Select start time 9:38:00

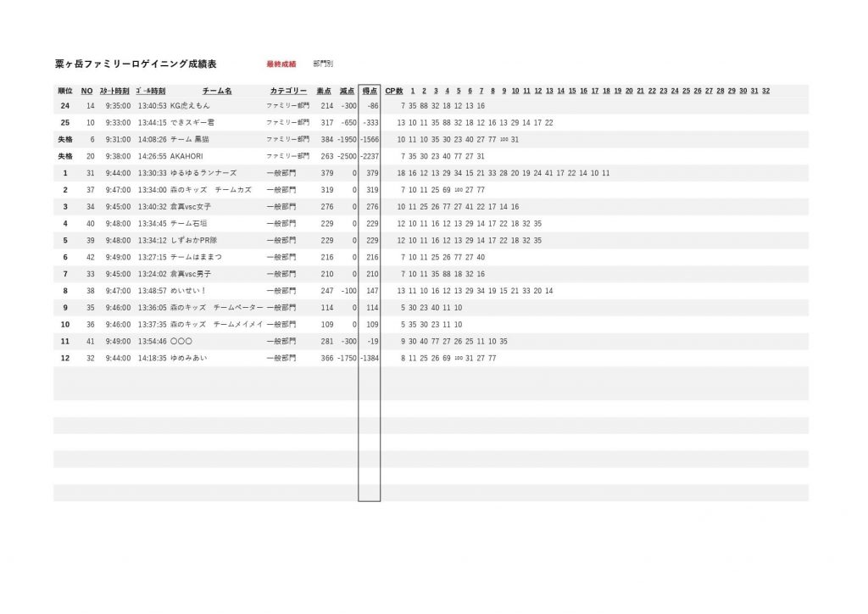(118, 156)
